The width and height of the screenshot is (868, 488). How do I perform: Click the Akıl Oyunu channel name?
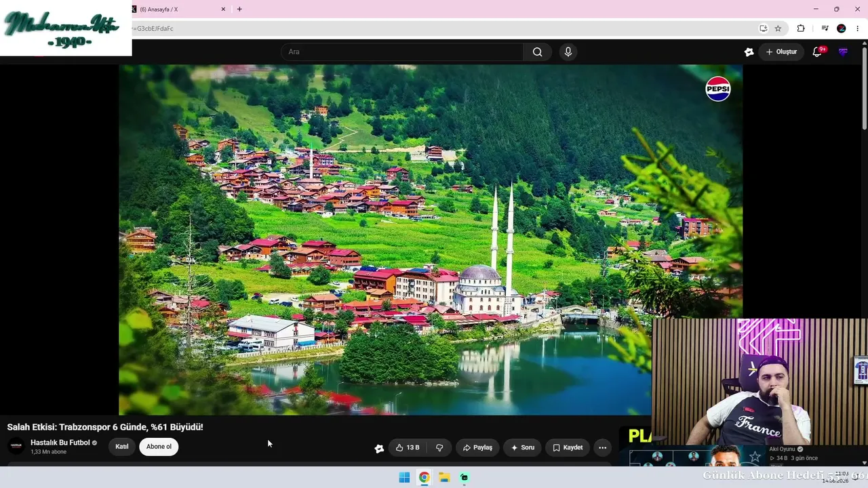[x=782, y=449]
